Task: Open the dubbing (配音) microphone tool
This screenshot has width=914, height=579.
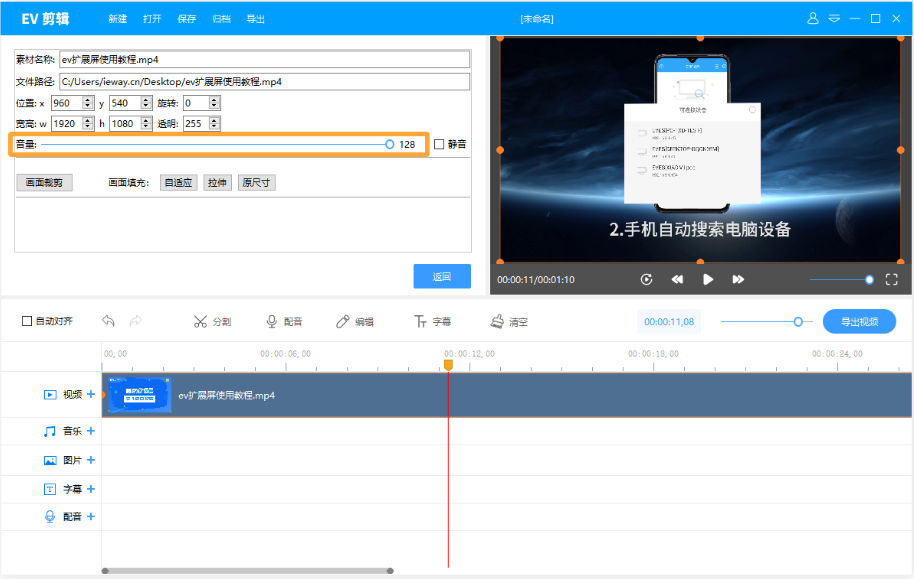Action: click(271, 322)
